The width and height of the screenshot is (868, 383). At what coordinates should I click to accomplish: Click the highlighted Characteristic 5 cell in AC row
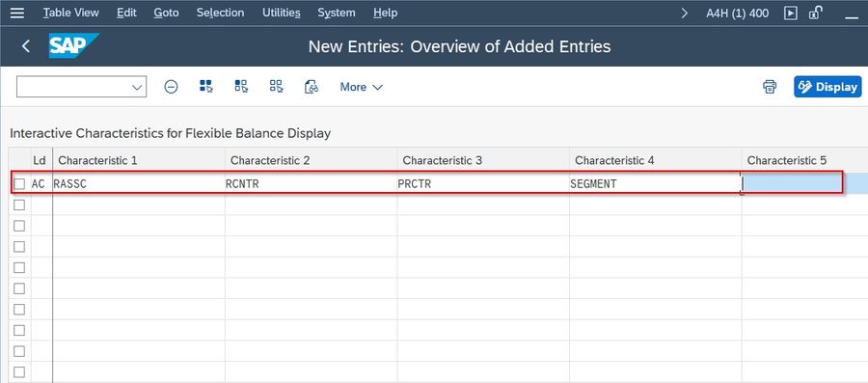[805, 183]
